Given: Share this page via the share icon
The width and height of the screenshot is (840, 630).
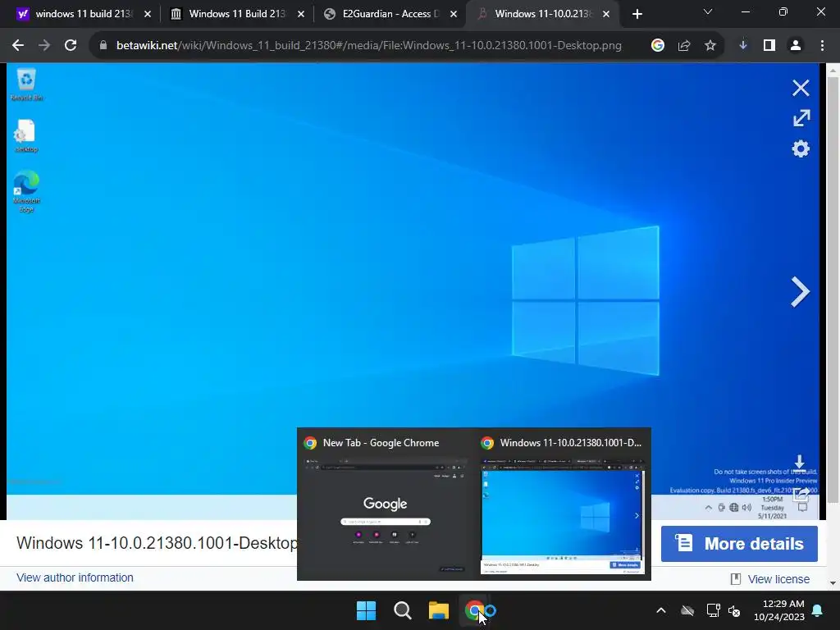Looking at the screenshot, I should [684, 46].
